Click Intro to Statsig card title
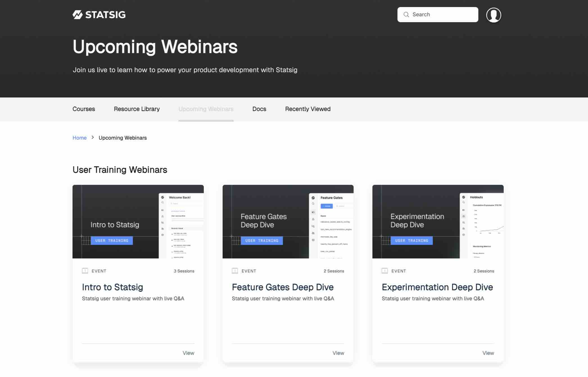 click(x=112, y=287)
